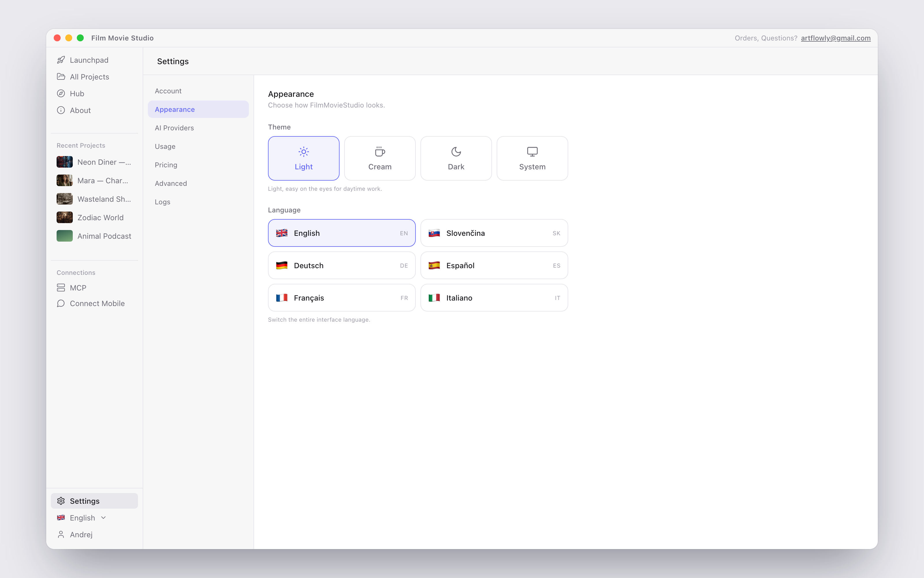Close the Film Movie Studio window

tap(57, 38)
